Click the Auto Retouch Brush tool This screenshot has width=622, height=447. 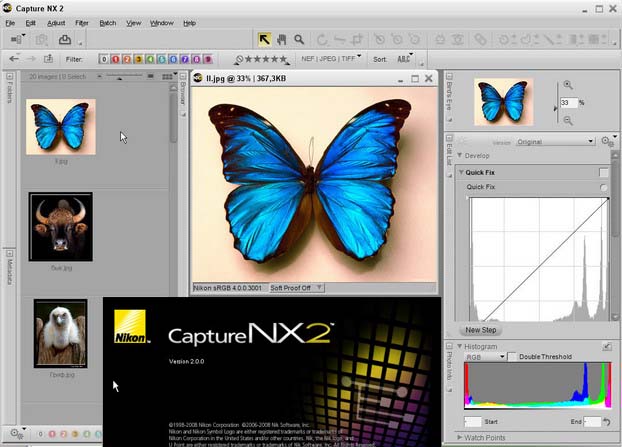480,39
